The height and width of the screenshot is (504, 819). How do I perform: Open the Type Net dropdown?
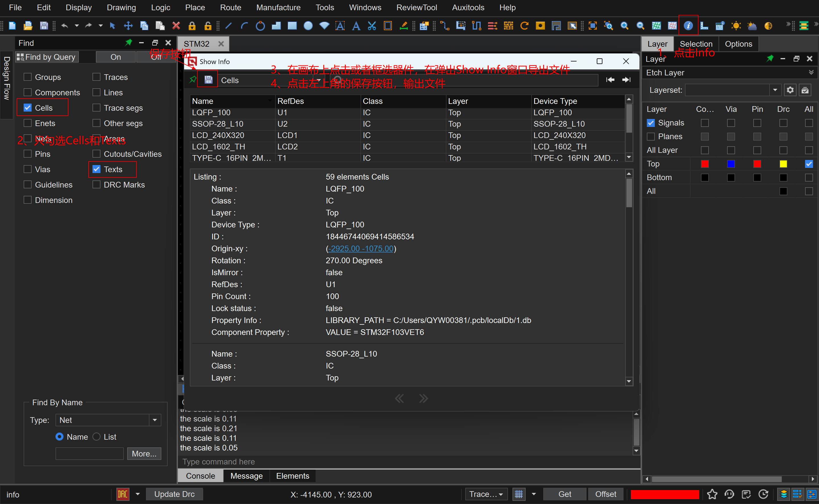pyautogui.click(x=155, y=420)
